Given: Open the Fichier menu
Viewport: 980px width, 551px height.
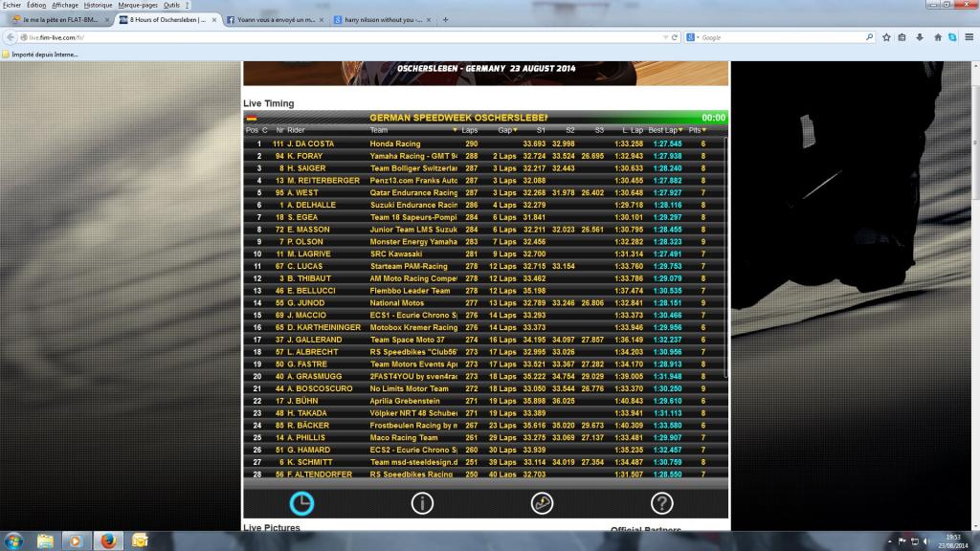Looking at the screenshot, I should coord(11,5).
